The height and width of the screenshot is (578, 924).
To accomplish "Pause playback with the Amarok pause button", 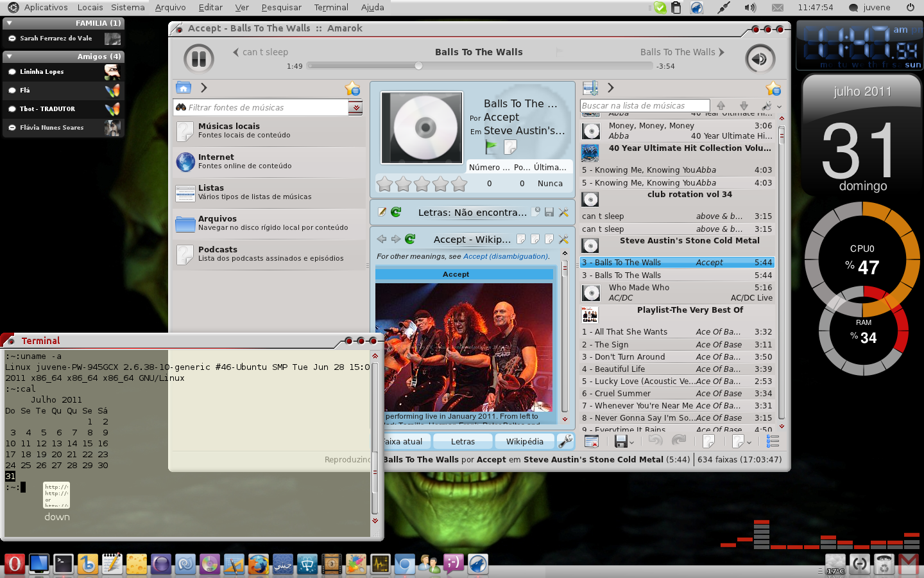I will point(199,59).
